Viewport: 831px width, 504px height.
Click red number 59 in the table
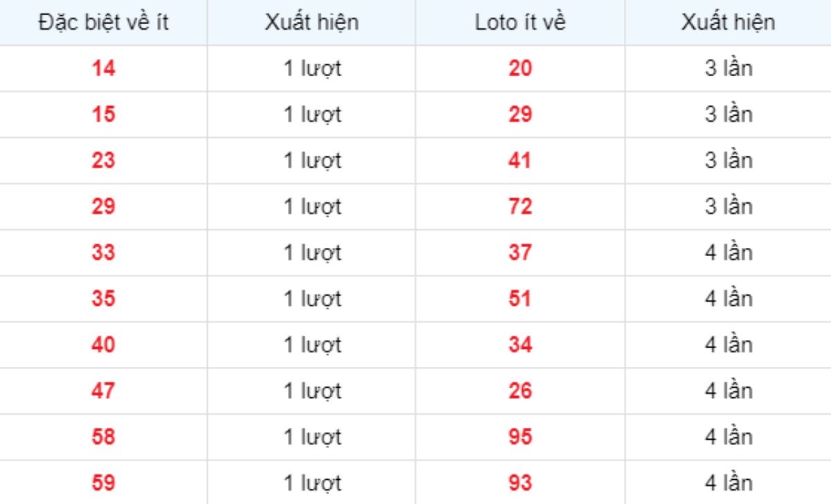103,483
